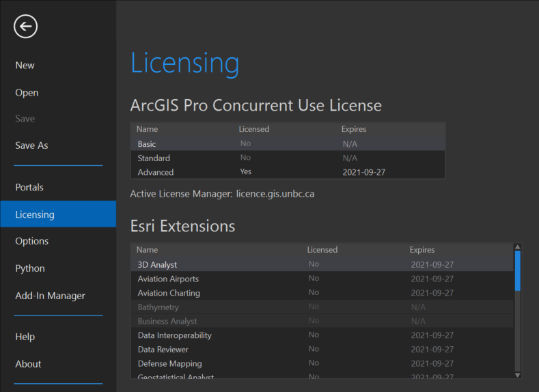The image size is (539, 392).
Task: Click the Expires header in Esri Extensions
Action: 422,250
